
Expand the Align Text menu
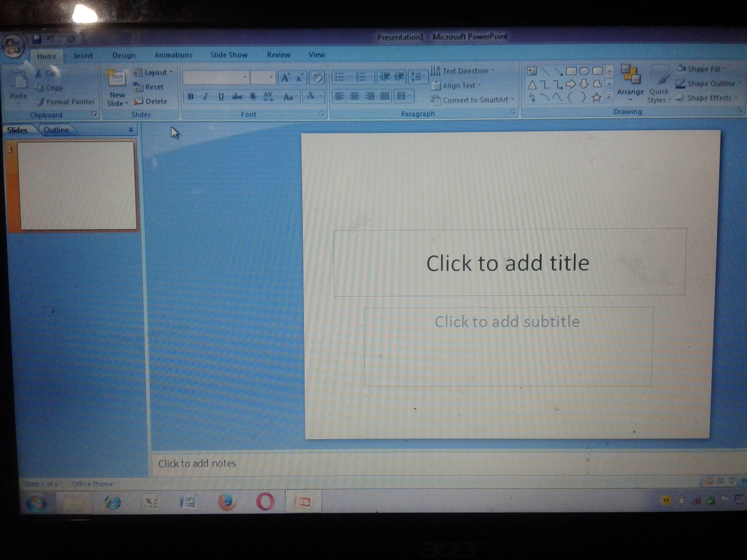click(456, 85)
